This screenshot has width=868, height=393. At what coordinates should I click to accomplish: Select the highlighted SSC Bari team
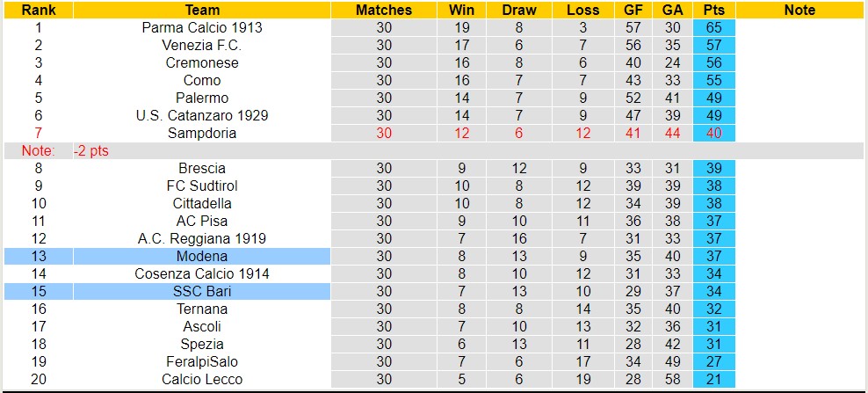coord(202,291)
